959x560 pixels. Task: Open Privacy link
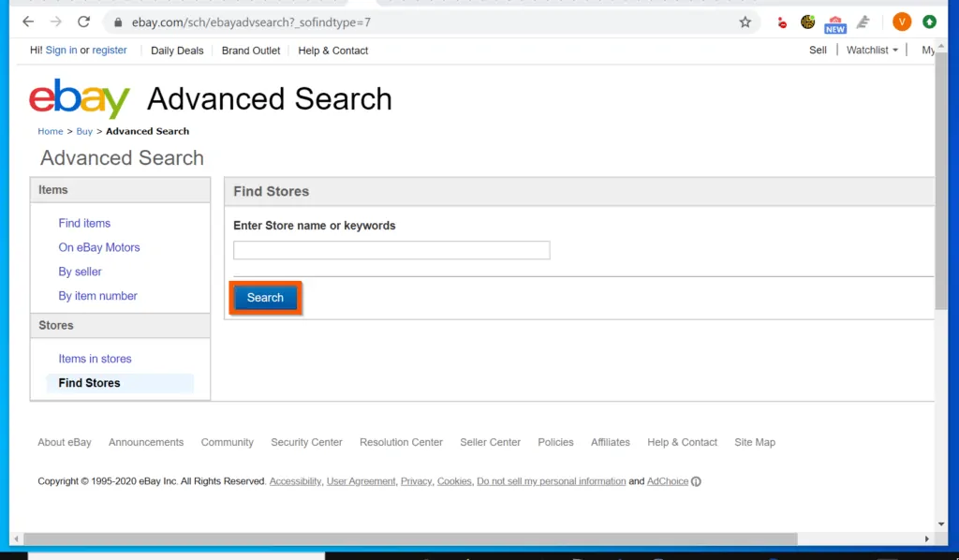[417, 481]
